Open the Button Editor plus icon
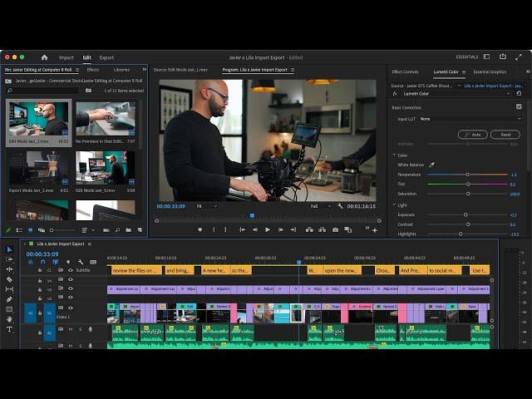 (x=375, y=230)
